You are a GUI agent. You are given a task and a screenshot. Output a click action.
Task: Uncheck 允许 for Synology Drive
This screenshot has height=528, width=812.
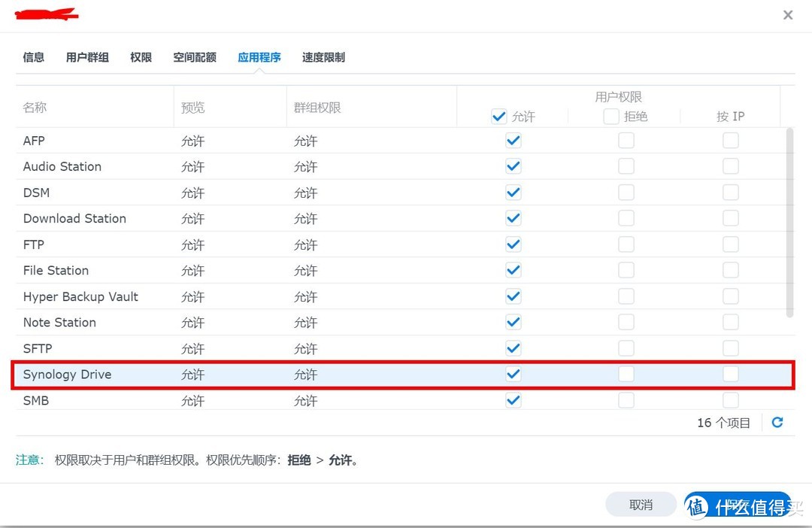click(514, 374)
